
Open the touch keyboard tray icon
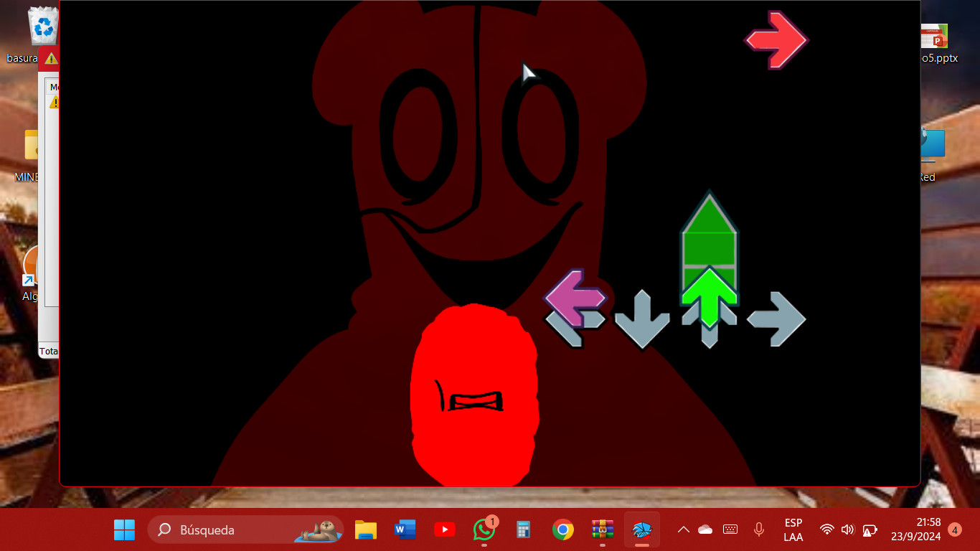click(x=730, y=530)
